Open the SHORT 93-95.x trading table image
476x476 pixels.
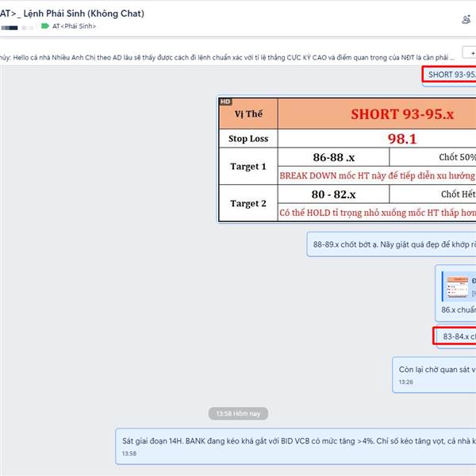(347, 159)
